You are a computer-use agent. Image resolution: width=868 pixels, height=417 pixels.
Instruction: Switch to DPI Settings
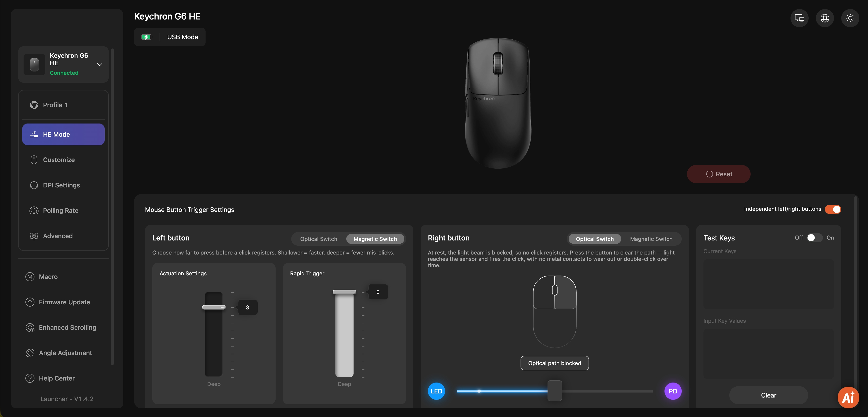pos(63,185)
